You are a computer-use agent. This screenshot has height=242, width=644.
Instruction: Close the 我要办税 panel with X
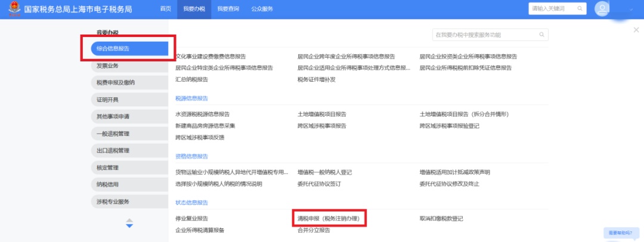click(636, 30)
